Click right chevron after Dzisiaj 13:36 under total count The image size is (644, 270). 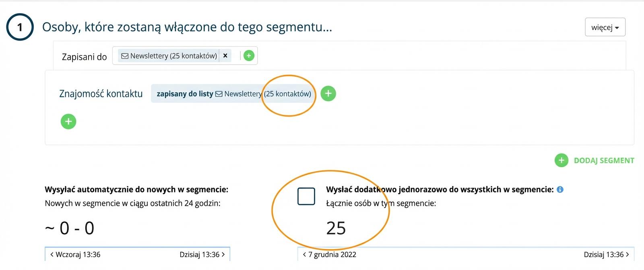[x=627, y=254]
